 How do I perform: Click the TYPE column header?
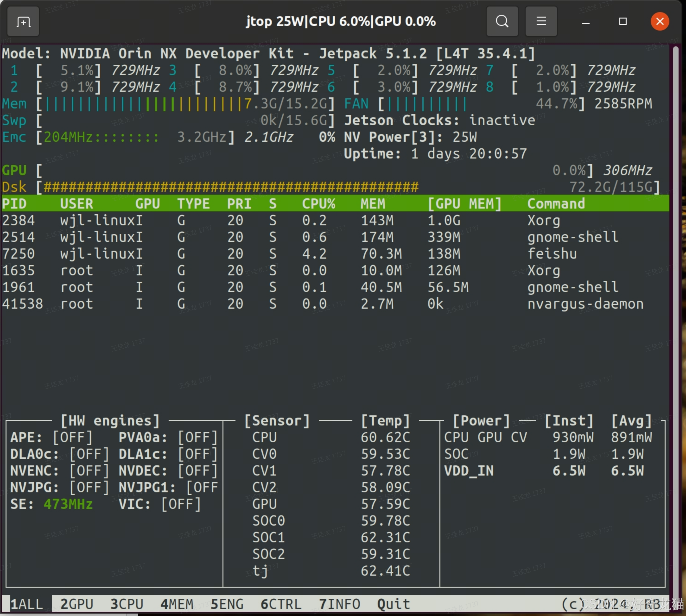coord(193,203)
